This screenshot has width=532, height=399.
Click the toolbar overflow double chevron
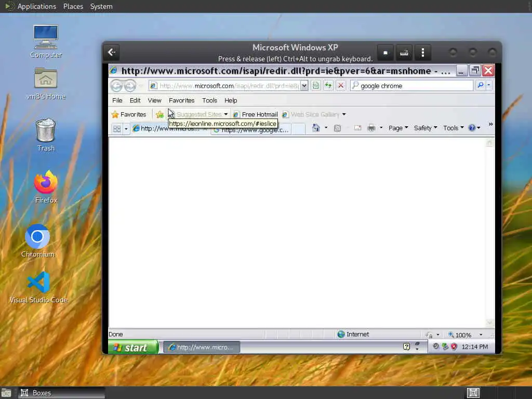[x=490, y=124]
